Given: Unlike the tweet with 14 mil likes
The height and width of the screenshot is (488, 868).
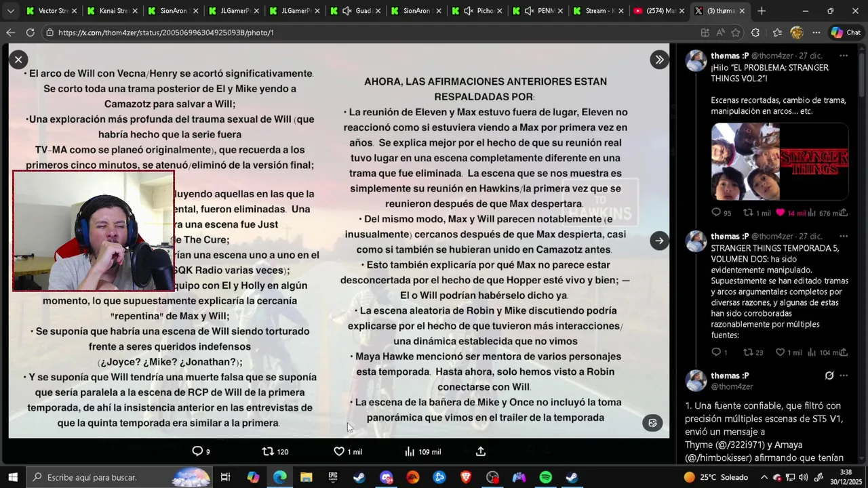Looking at the screenshot, I should (x=792, y=213).
